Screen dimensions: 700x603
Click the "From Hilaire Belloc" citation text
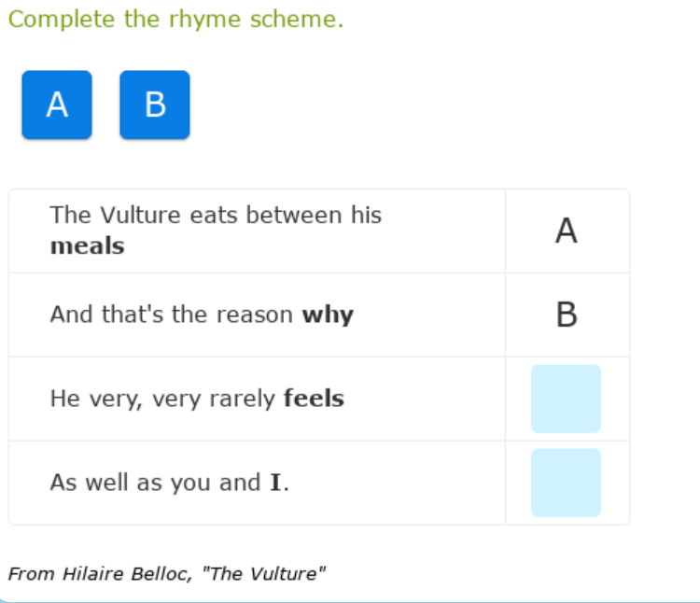click(101, 574)
